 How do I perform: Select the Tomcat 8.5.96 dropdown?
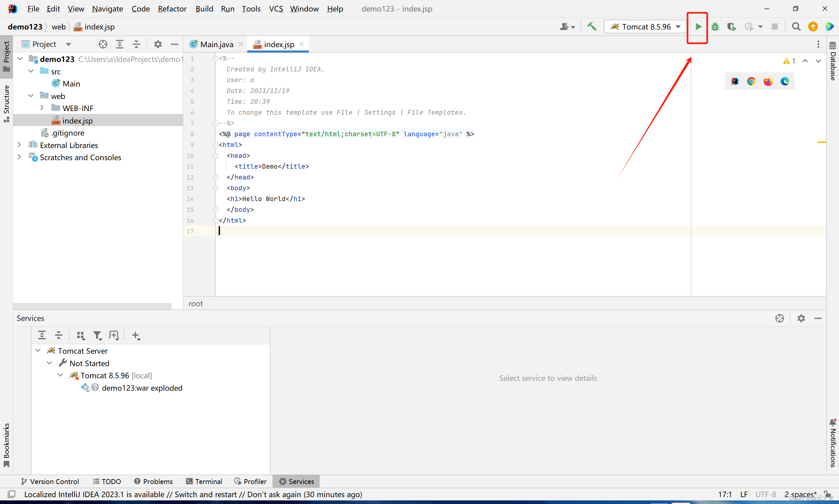click(644, 26)
